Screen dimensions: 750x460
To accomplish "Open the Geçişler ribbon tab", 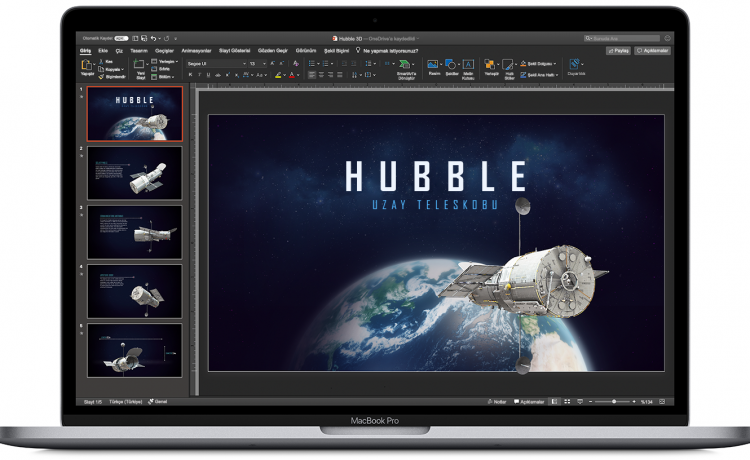I will (x=165, y=50).
